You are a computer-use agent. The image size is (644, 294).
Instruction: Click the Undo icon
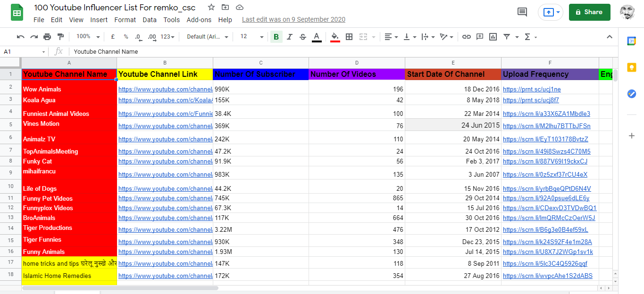[x=20, y=37]
